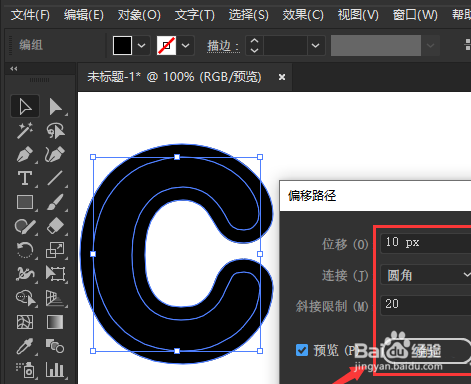Open the stroke color dropdown arrow
Screen dimensions: 471x384
coord(185,45)
